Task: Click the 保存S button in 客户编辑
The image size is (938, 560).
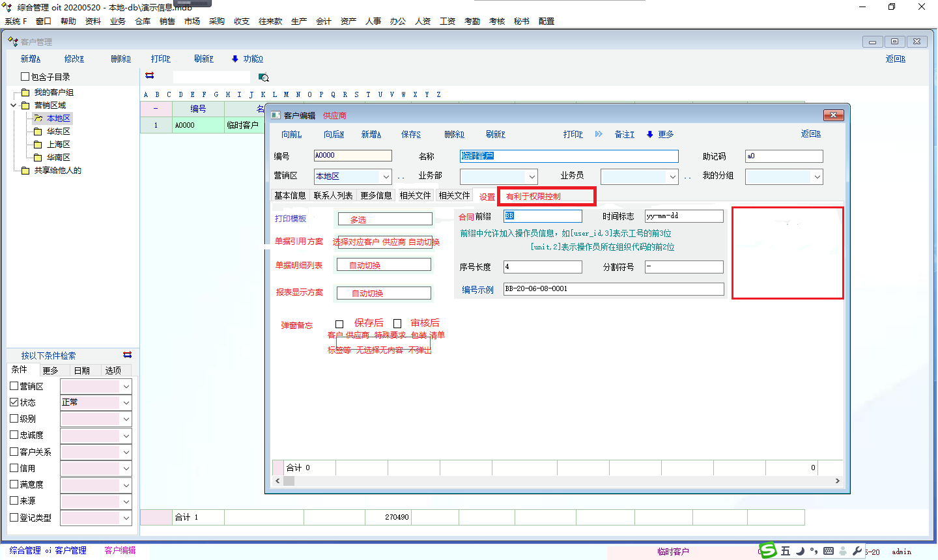Action: tap(410, 135)
